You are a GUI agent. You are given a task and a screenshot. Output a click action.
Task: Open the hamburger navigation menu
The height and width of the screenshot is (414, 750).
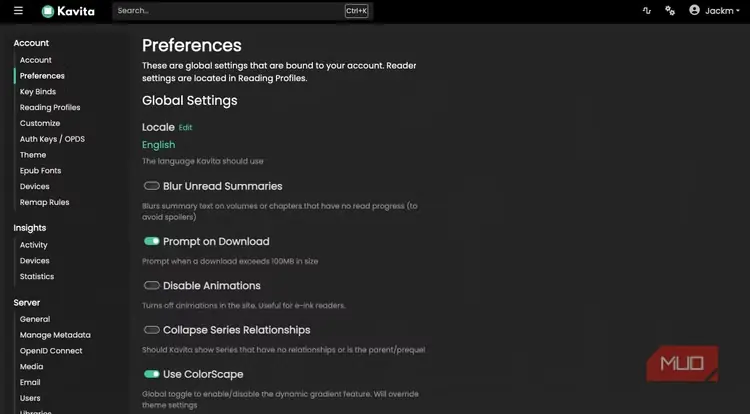pos(18,11)
